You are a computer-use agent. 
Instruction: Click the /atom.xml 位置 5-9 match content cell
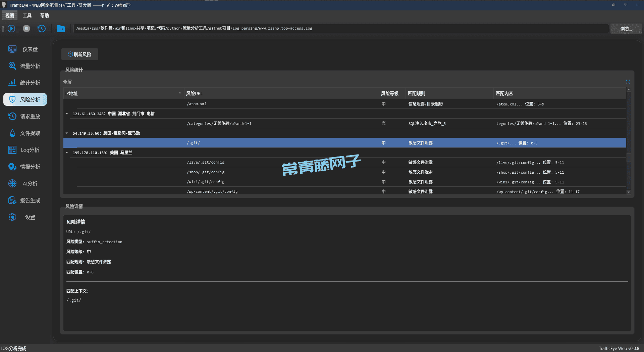[520, 104]
